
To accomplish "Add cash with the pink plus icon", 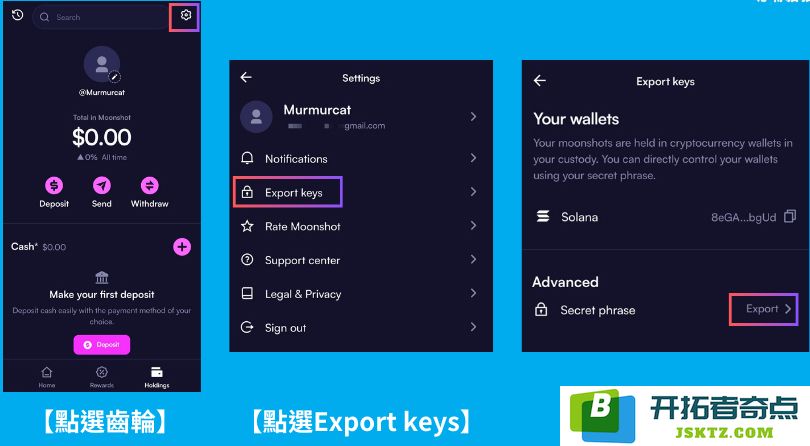I will 182,247.
